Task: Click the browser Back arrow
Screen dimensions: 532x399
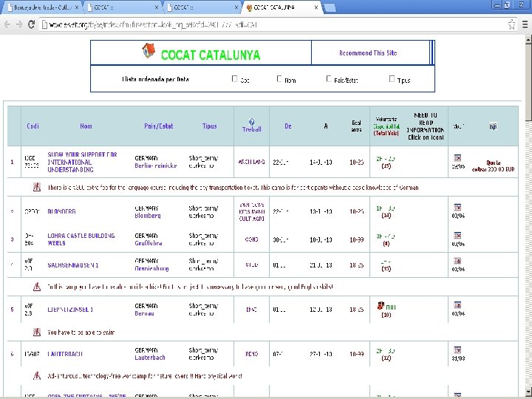Action: pos(7,24)
